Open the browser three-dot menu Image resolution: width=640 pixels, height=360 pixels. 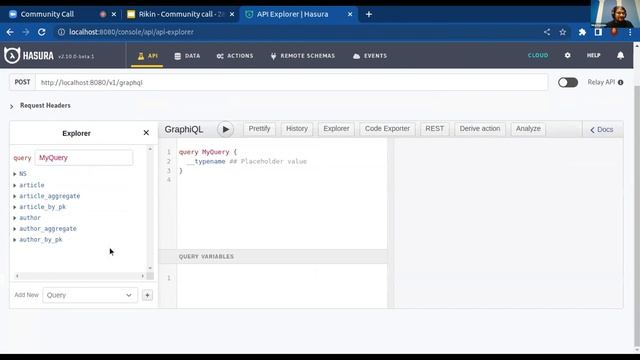(630, 32)
